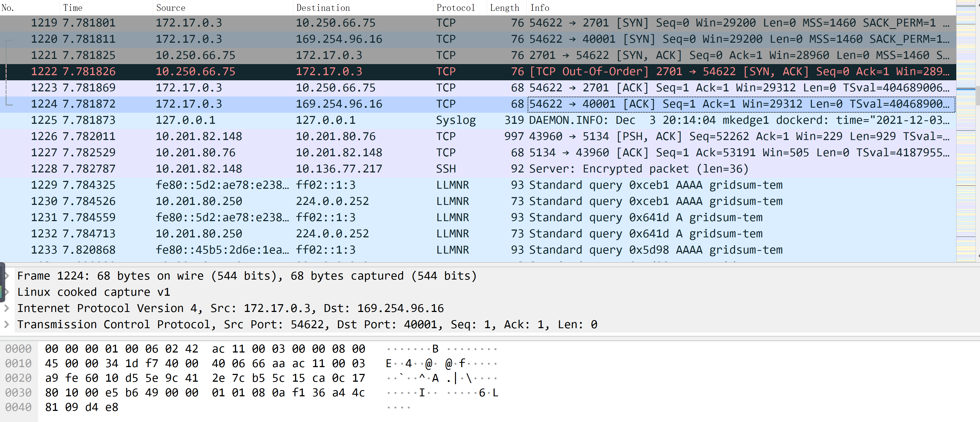Expand the Transmission Control Protocol node
The width and height of the screenshot is (980, 422).
[6, 324]
